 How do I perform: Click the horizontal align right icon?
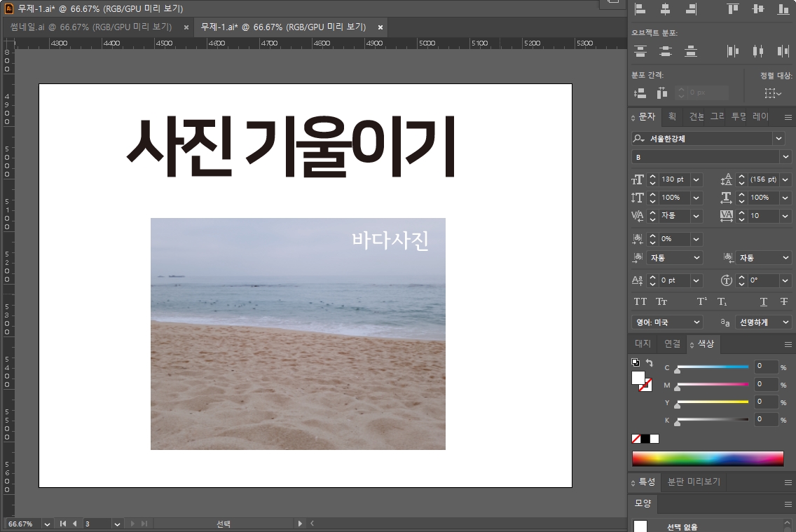point(690,8)
